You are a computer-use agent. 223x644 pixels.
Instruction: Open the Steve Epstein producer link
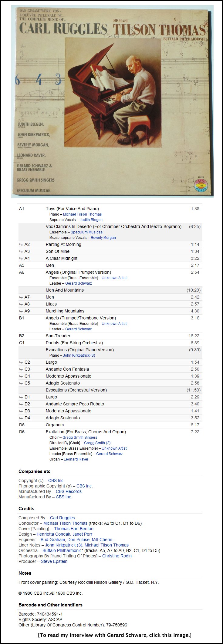[54, 561]
